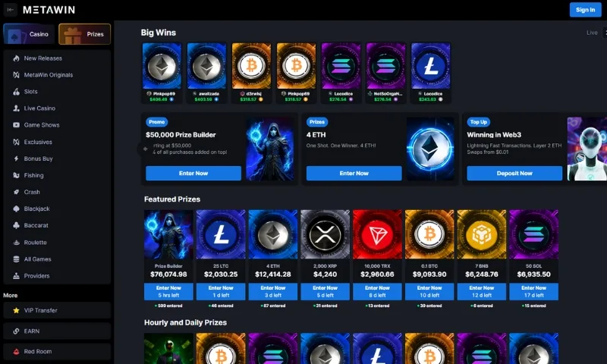Select the Blackjack spade icon
The width and height of the screenshot is (607, 364).
point(16,209)
